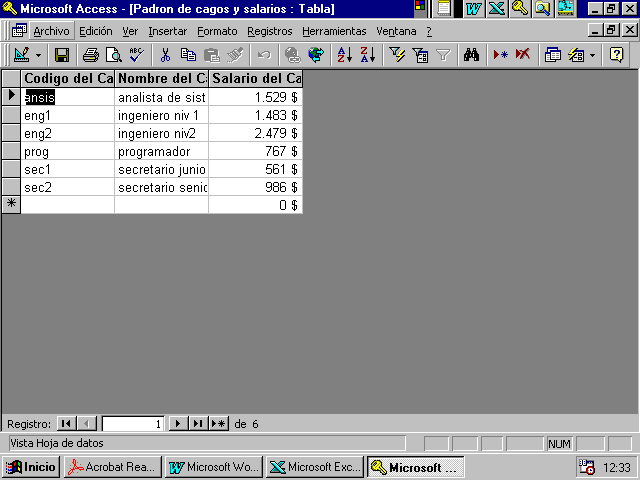Click the Print icon
640x480 pixels.
click(91, 55)
